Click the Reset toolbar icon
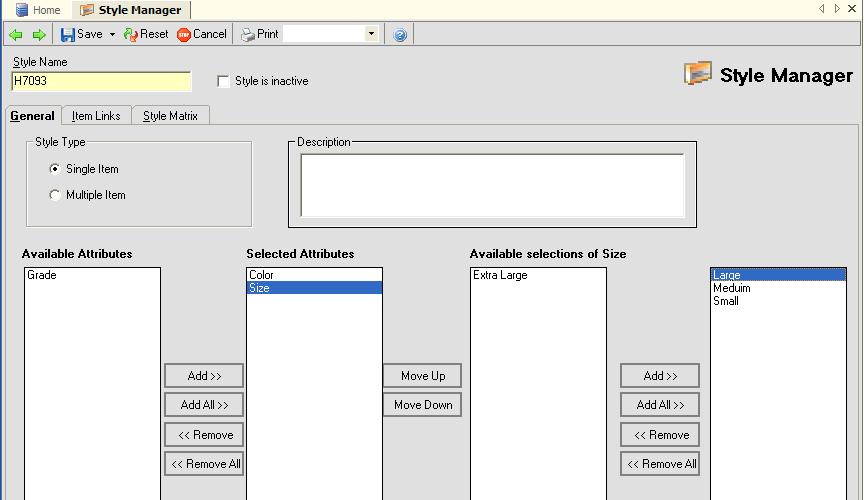Screen dimensions: 864x500 [x=131, y=34]
